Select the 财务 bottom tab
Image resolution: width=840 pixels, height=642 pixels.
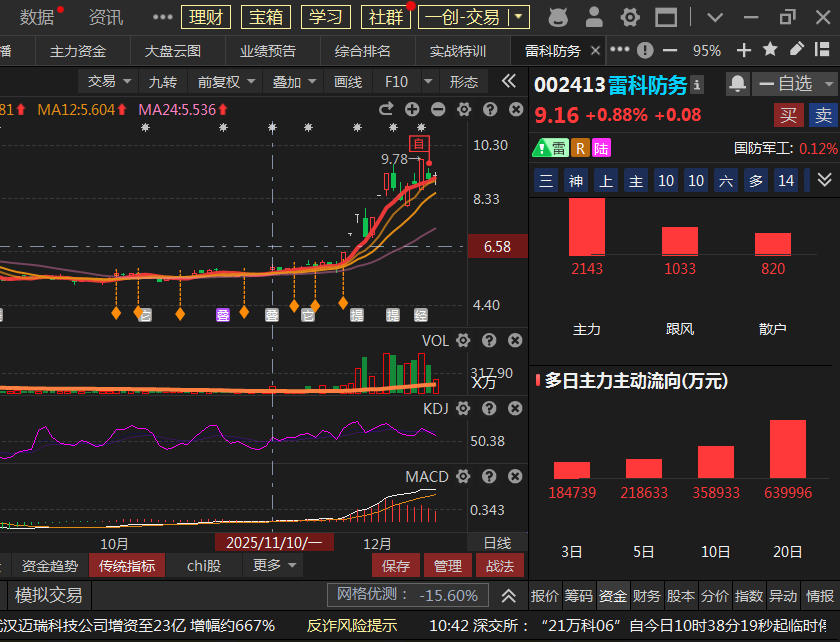pos(646,596)
